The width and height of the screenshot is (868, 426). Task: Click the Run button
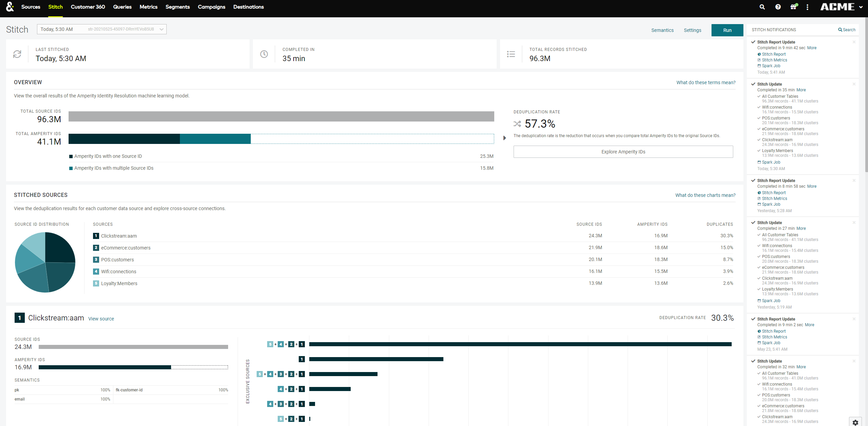point(727,30)
